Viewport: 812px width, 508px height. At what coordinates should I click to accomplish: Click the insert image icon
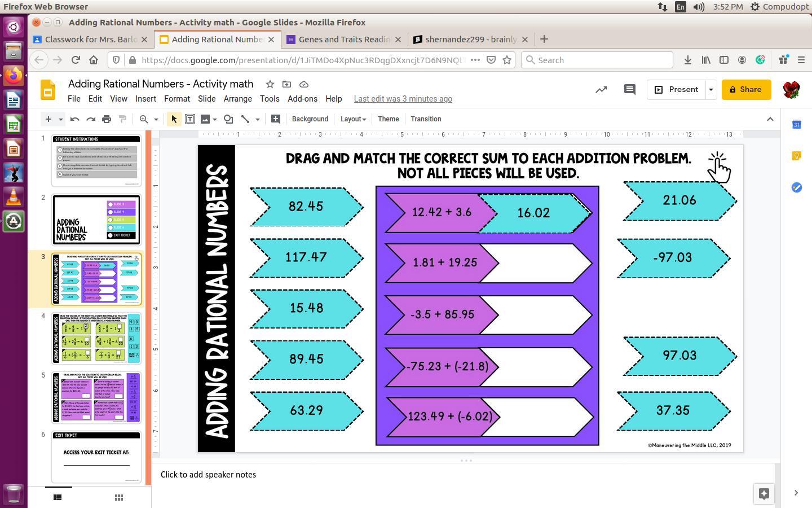click(205, 119)
